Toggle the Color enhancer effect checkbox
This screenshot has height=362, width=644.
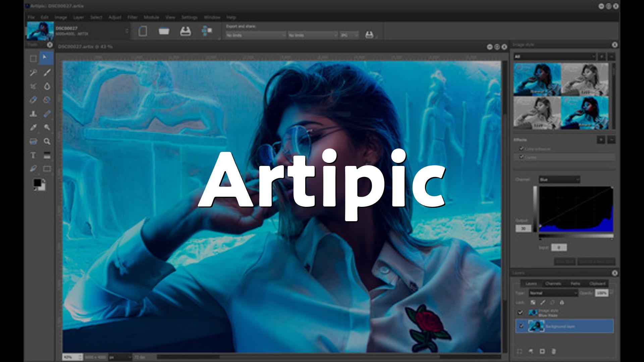click(x=521, y=148)
